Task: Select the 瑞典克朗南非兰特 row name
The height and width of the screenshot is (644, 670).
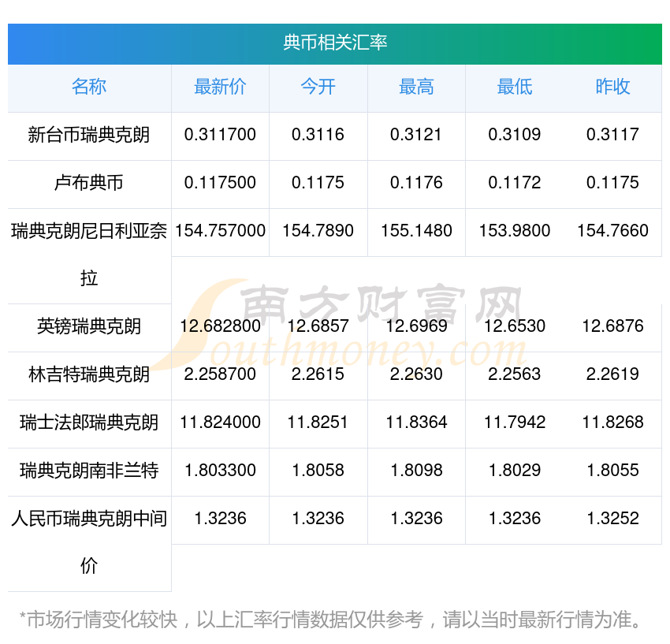Action: point(89,471)
